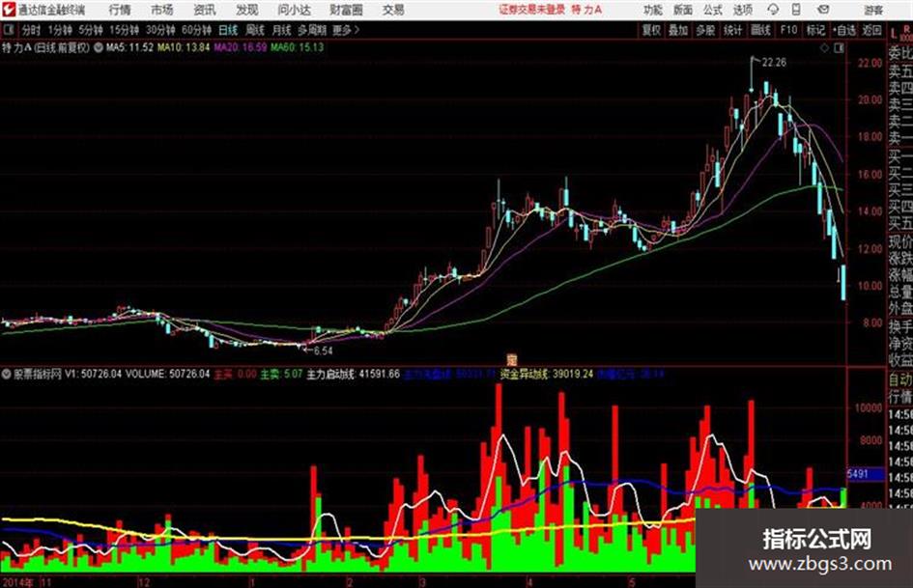913x588 pixels.
Task: Click the VOLUME: 50726.04 value
Action: pos(168,374)
